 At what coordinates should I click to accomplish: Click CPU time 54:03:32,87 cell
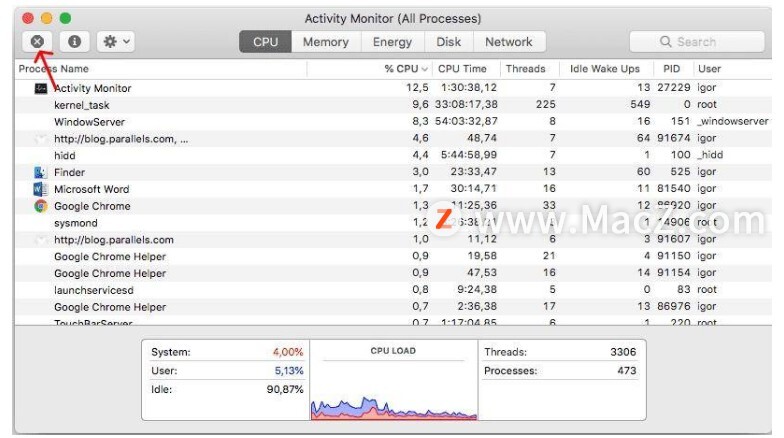click(x=466, y=121)
